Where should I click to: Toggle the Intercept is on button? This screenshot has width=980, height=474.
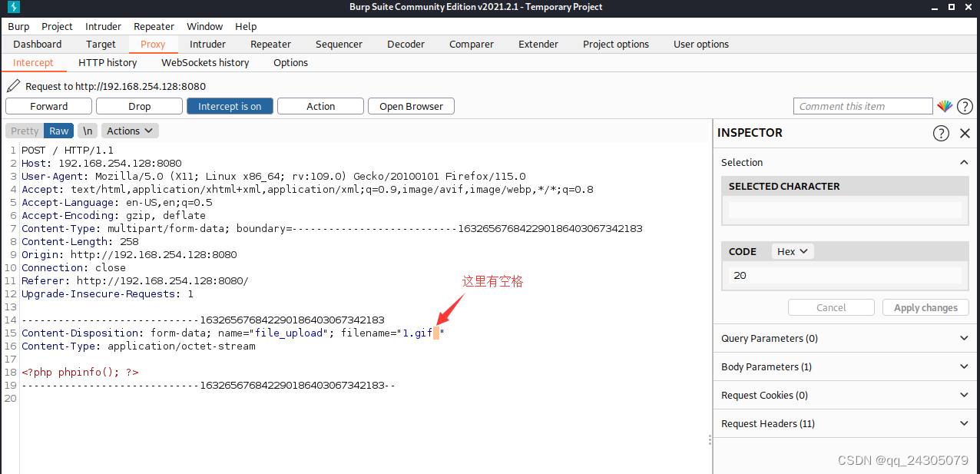pyautogui.click(x=230, y=106)
